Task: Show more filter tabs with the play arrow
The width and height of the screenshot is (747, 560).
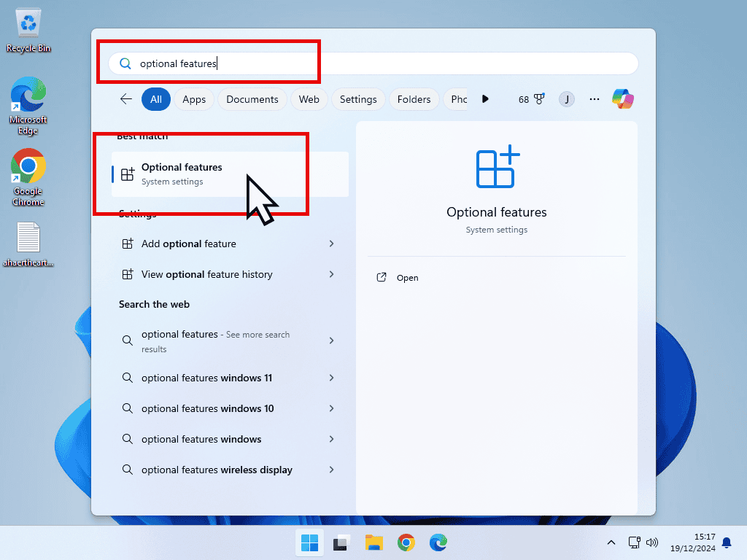Action: point(485,99)
